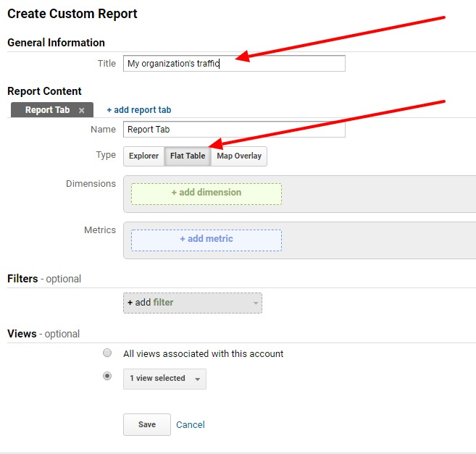Screen dimensions: 476x454
Task: Click the General Information section heading
Action: click(x=56, y=43)
